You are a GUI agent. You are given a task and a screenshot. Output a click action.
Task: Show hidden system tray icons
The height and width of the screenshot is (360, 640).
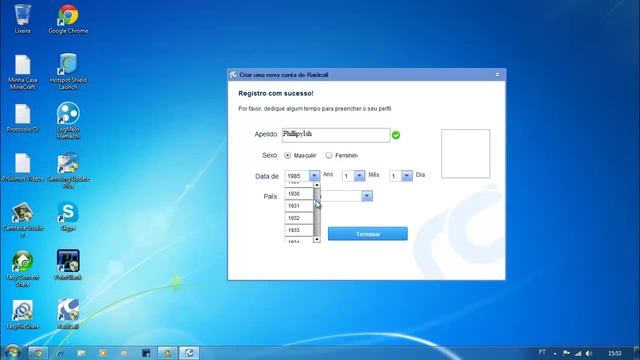coord(555,353)
